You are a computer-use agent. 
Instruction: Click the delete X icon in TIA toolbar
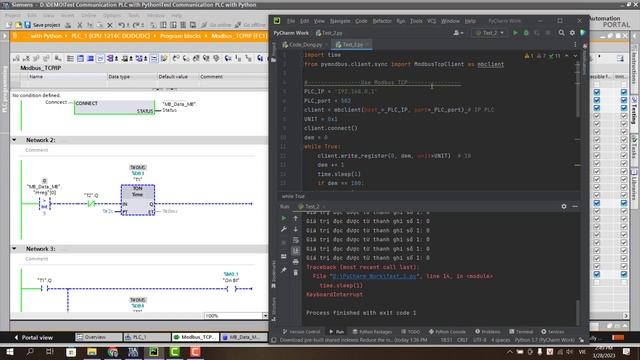click(x=110, y=25)
